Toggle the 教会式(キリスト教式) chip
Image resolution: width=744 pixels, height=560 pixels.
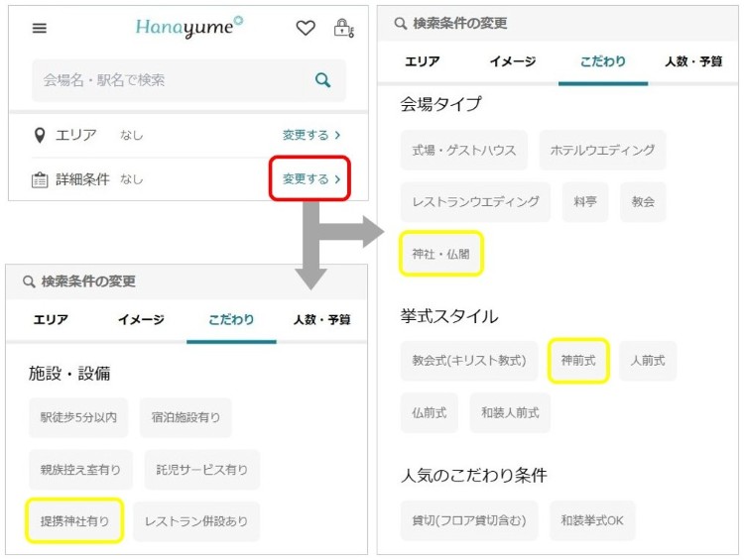click(468, 361)
